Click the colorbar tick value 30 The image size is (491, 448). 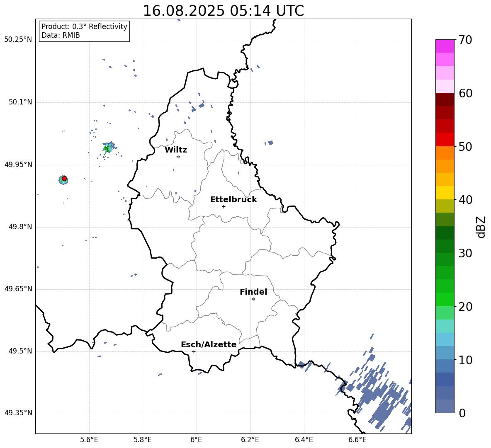465,253
